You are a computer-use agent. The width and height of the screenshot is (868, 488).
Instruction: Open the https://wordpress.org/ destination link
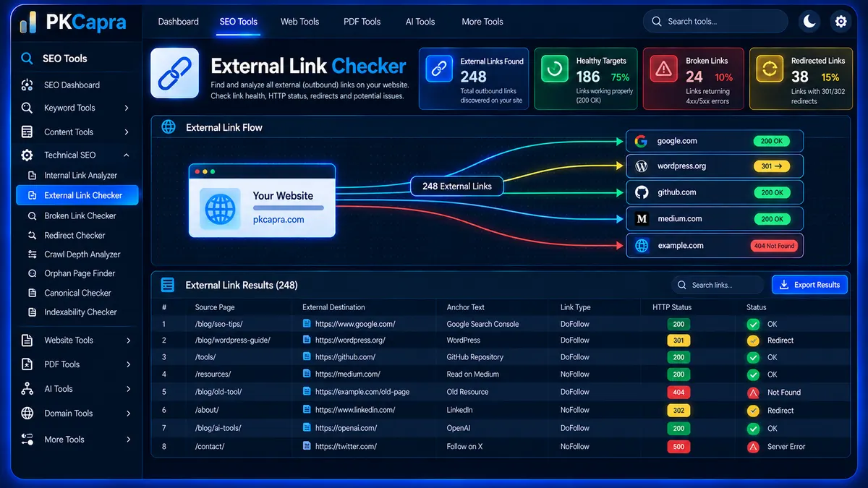click(x=350, y=340)
